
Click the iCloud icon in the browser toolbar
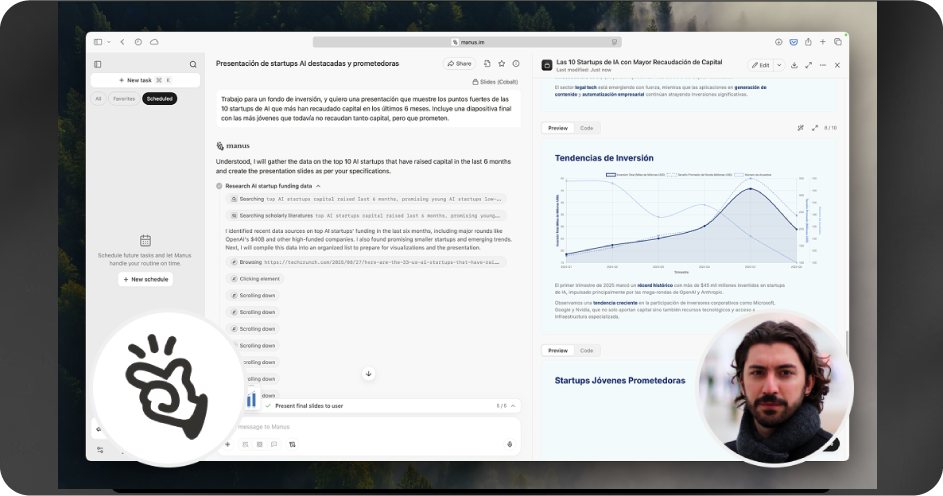[154, 42]
